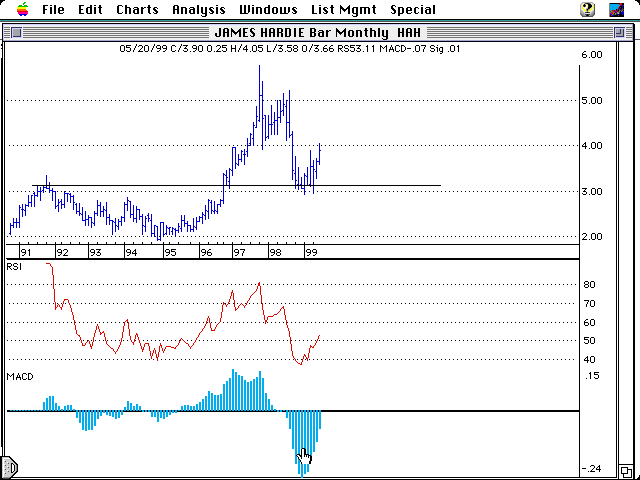
Task: Click the 5.00 price axis label
Action: click(592, 101)
